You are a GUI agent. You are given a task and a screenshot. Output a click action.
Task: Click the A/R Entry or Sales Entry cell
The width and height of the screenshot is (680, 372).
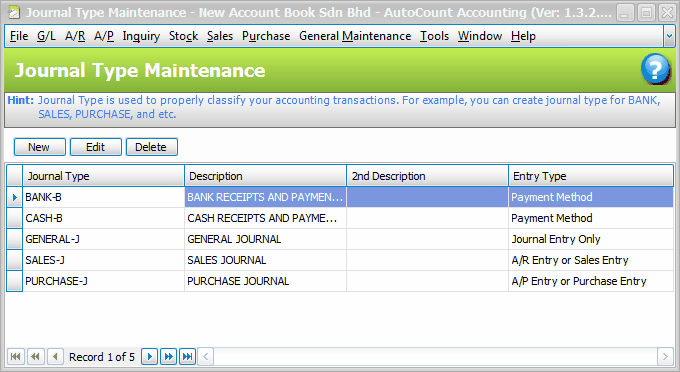click(591, 260)
